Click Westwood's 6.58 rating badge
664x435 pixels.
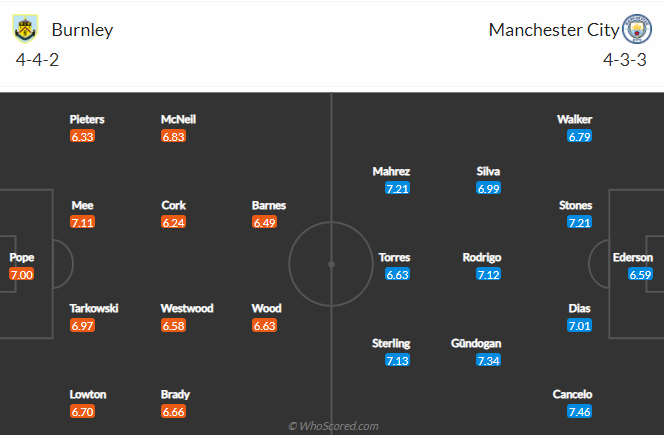tap(174, 325)
